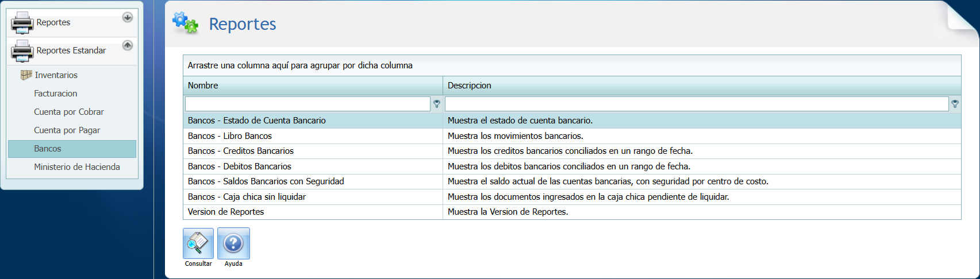Click description 'Muestra la Version de Reportes.'
Viewport: 980px width, 279px height.
tap(508, 212)
